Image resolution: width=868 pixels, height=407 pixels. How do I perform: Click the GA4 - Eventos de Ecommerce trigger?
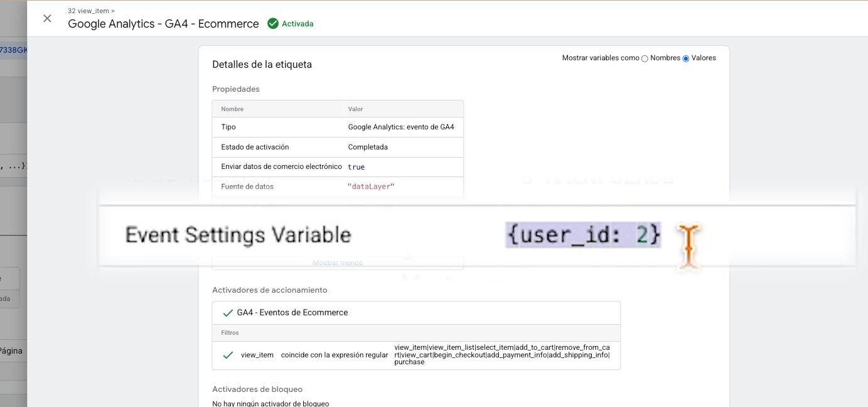(x=292, y=312)
